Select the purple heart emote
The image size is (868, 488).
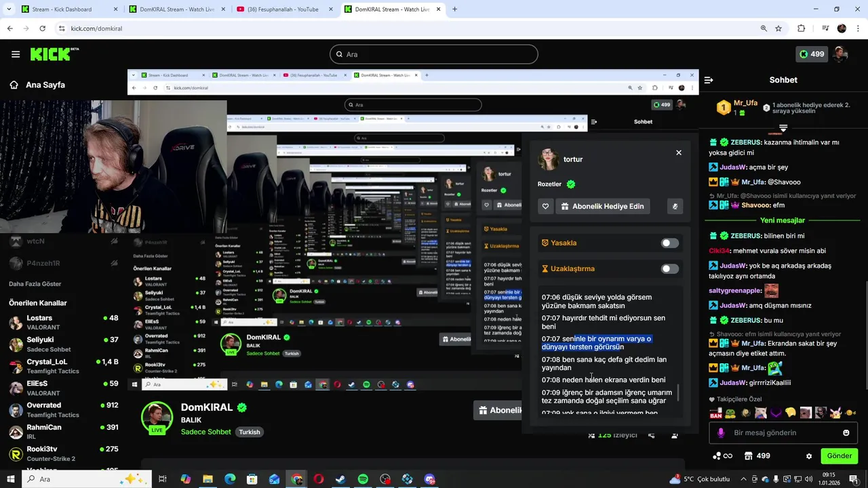[x=776, y=413]
